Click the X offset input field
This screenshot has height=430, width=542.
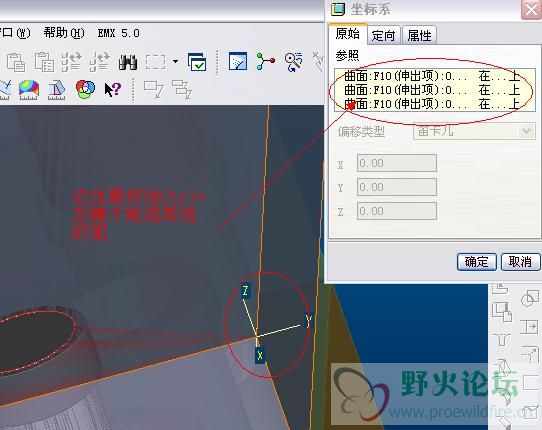pyautogui.click(x=397, y=163)
